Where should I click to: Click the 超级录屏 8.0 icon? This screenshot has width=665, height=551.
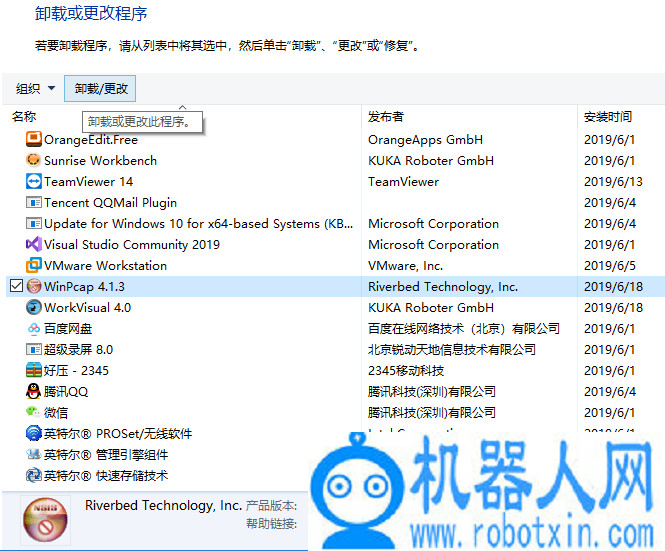(x=34, y=350)
